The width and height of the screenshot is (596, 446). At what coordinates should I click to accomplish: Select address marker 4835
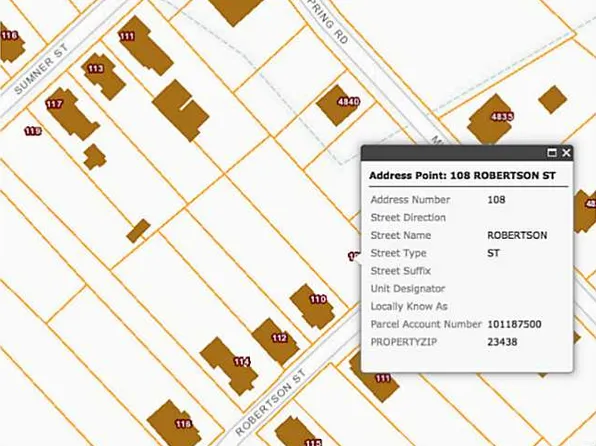click(x=502, y=116)
